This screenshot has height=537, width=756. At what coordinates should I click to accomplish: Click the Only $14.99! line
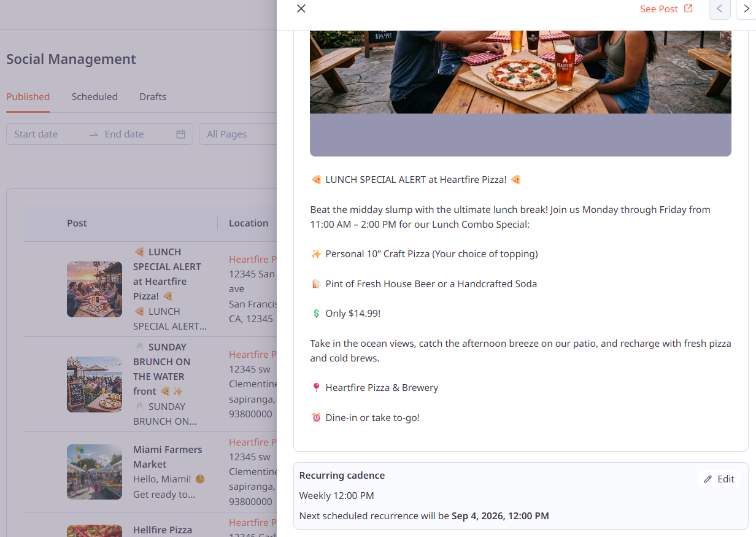(346, 314)
